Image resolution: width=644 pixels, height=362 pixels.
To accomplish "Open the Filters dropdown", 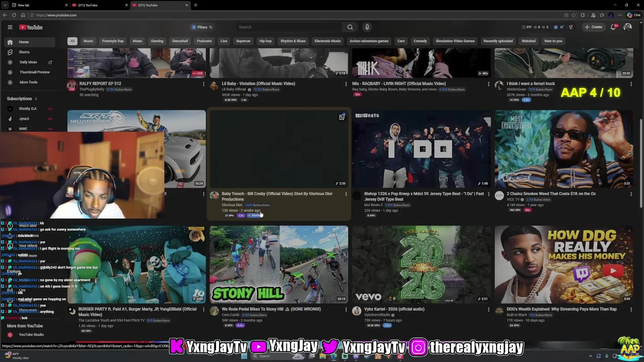I will coord(202,27).
